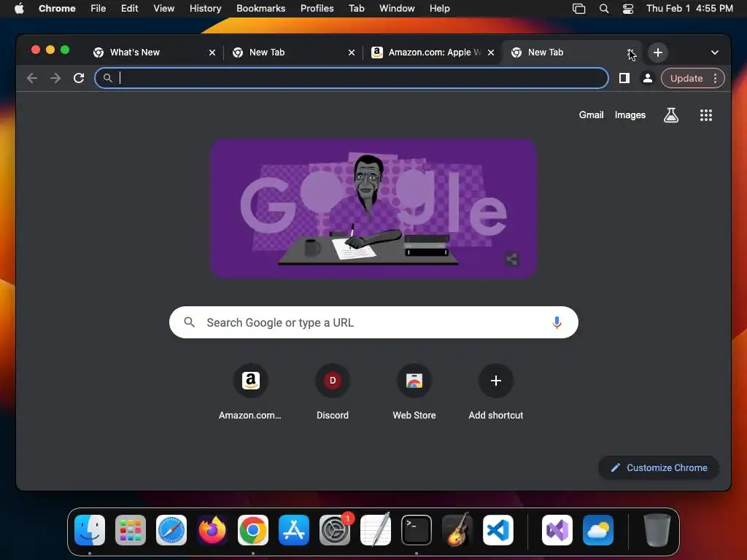Open Chrome's three-dot menu
The width and height of the screenshot is (747, 560).
coord(715,78)
